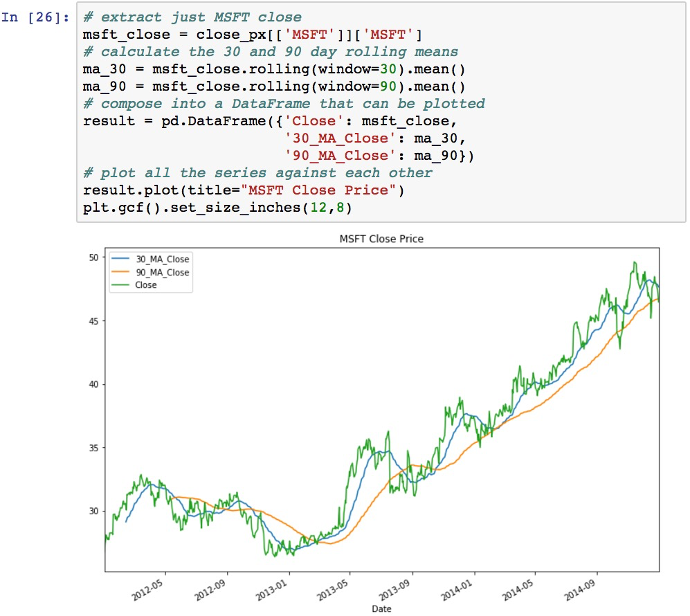Click the y-axis tick label 30
Image resolution: width=690 pixels, height=616 pixels.
93,511
